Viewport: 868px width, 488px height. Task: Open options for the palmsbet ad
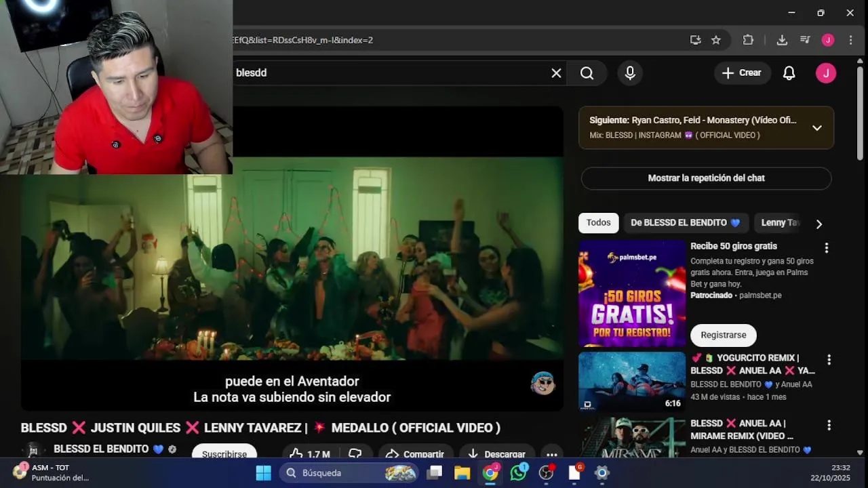click(826, 248)
